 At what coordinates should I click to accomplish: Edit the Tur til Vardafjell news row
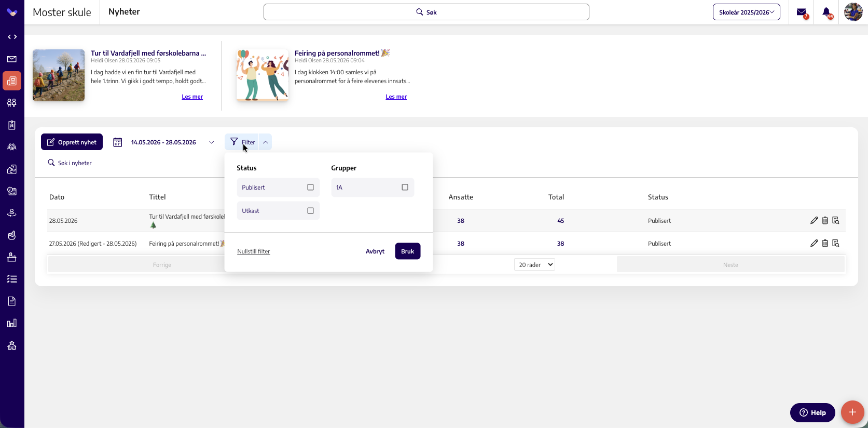(x=814, y=221)
